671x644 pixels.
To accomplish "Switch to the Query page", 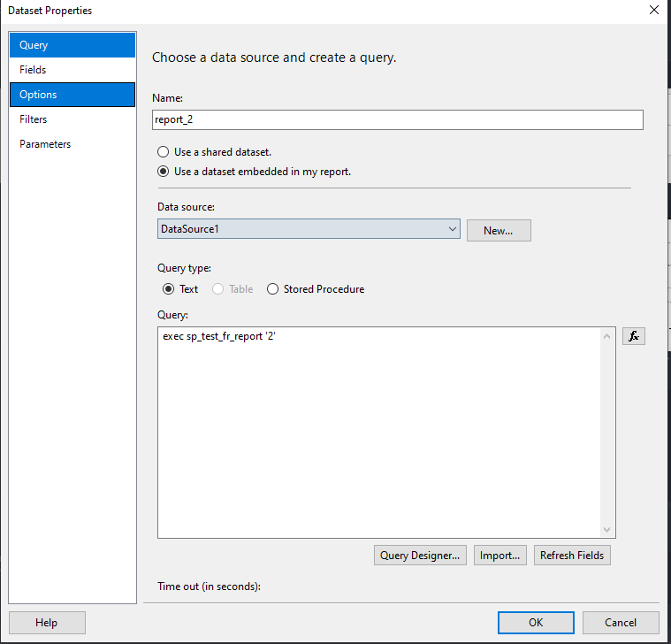I will [x=72, y=45].
